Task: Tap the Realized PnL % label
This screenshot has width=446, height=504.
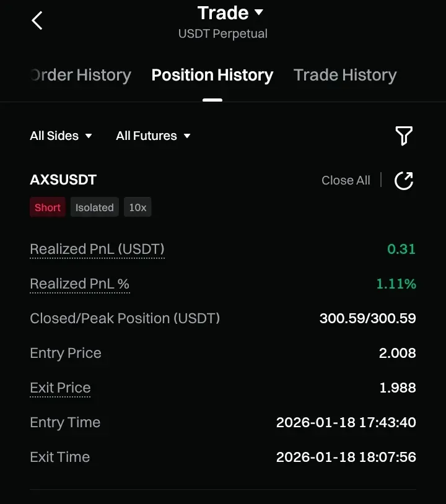Action: tap(80, 284)
